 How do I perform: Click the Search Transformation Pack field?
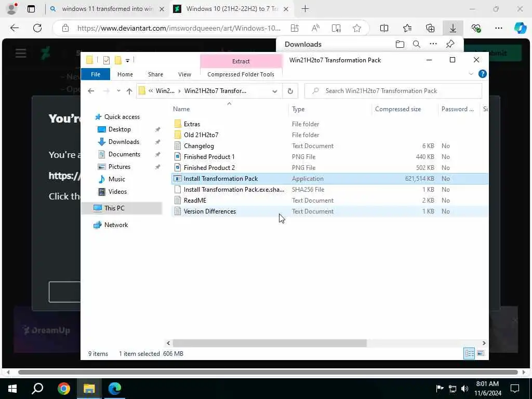393,91
